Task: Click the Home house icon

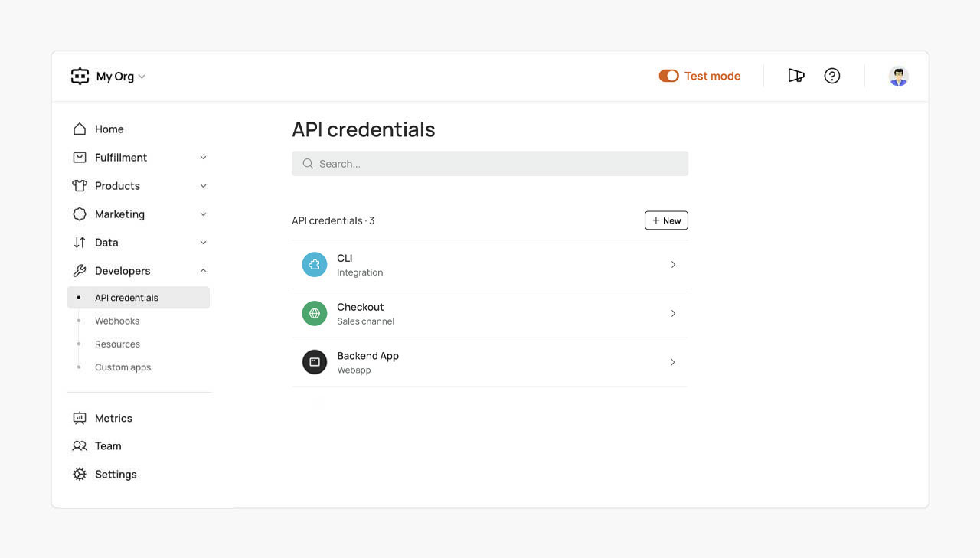Action: point(80,129)
